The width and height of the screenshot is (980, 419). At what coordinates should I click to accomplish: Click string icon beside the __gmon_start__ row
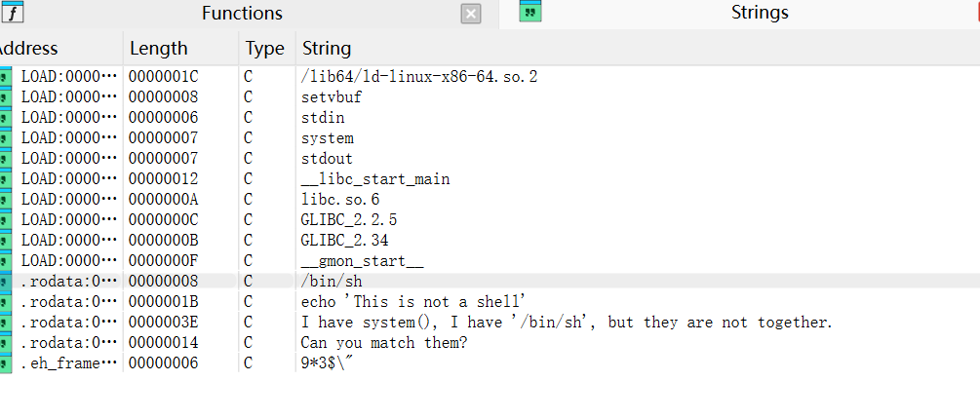tap(6, 261)
